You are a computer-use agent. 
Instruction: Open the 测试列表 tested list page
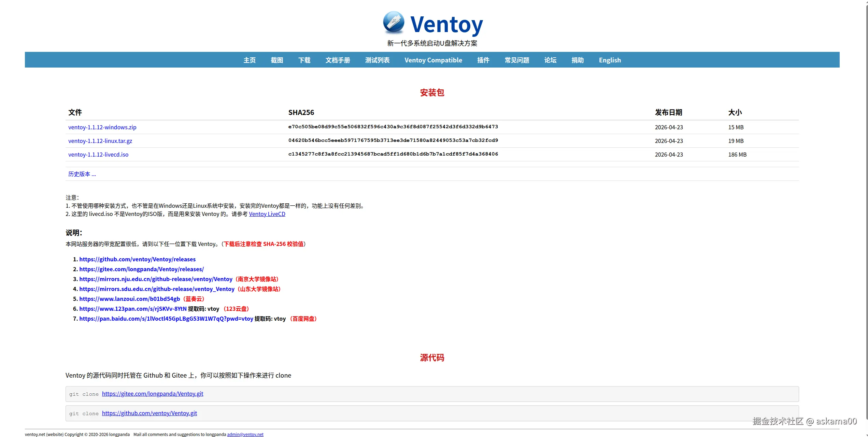pos(377,60)
